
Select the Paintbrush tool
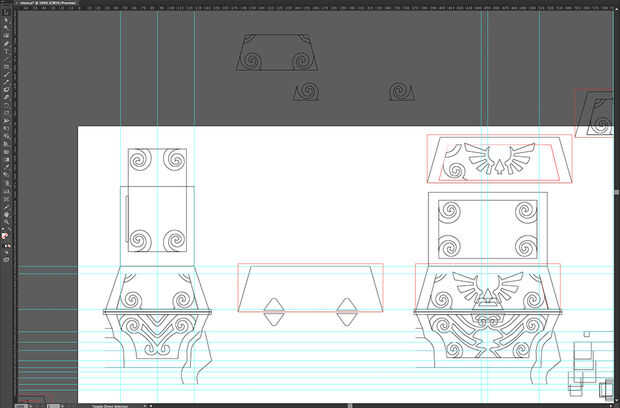(x=6, y=74)
